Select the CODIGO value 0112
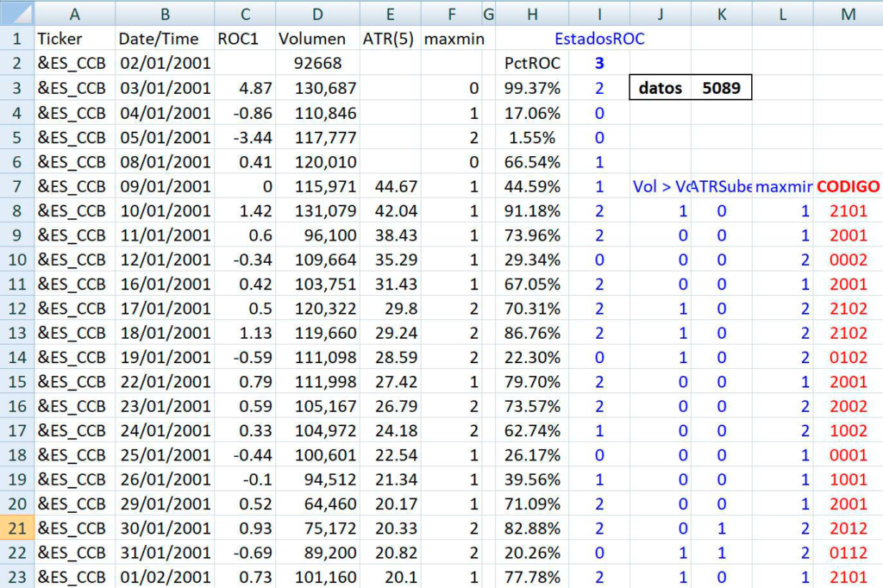 click(849, 553)
